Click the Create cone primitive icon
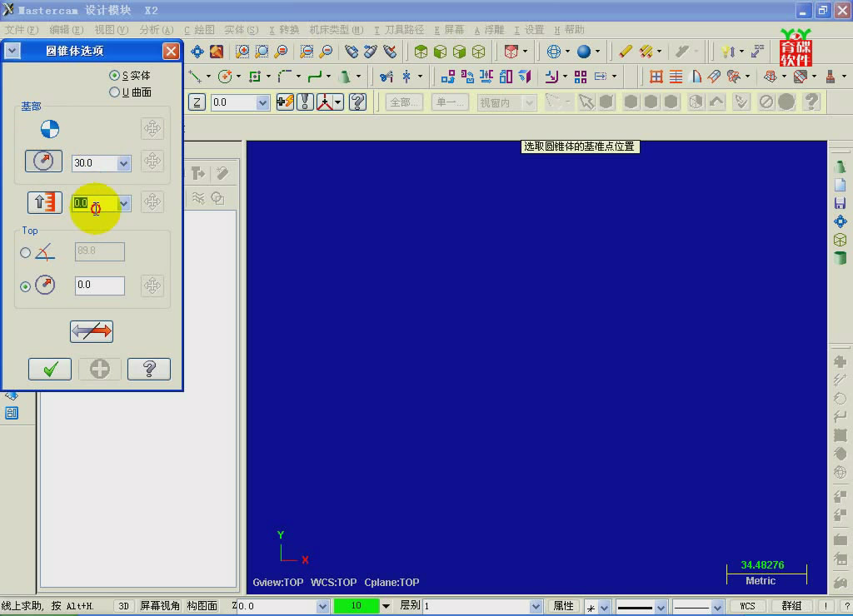Viewport: 853px width, 616px height. click(x=344, y=77)
